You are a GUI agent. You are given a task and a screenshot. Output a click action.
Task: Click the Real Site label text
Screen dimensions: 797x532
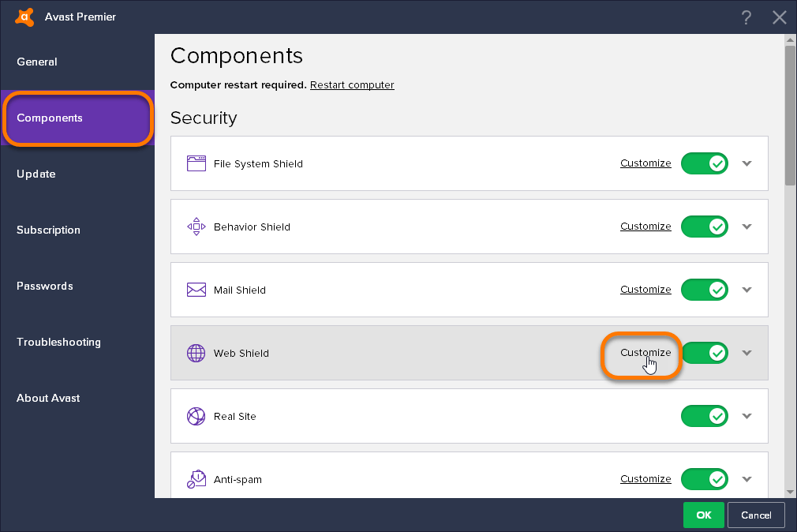(x=235, y=416)
